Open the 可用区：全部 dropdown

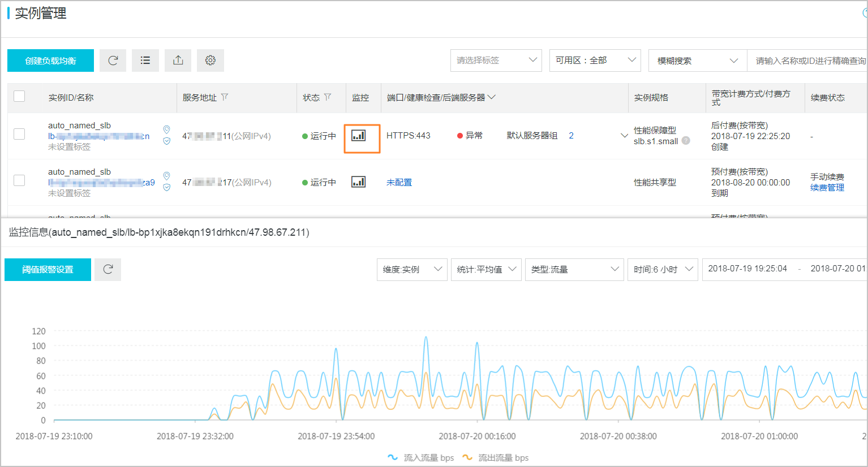[595, 60]
